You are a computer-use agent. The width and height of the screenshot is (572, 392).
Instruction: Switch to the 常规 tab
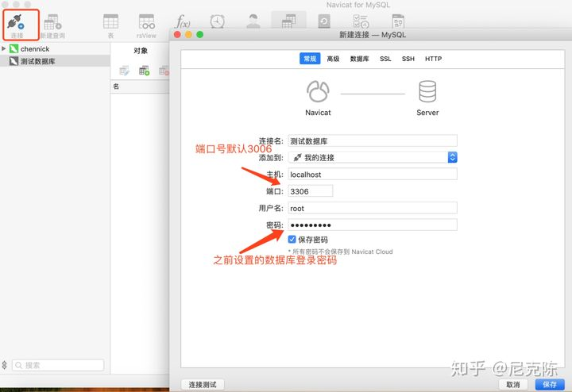(x=310, y=59)
